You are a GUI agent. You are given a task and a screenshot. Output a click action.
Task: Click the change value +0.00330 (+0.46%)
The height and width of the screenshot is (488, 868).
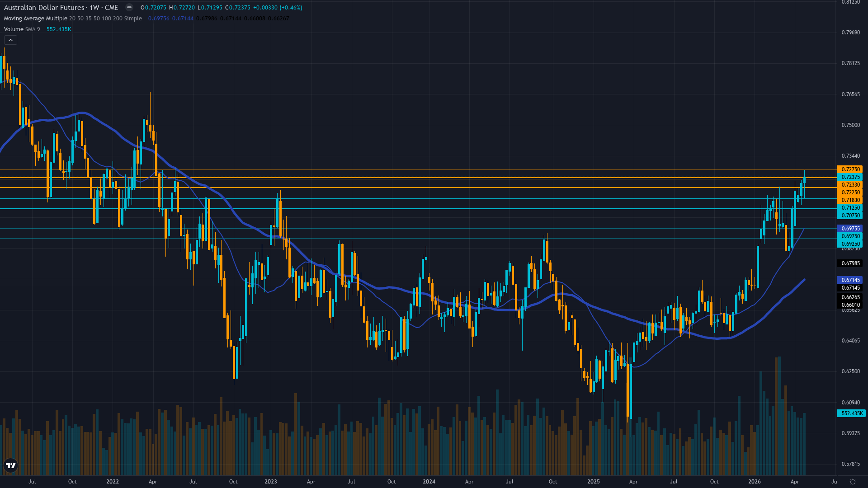pyautogui.click(x=278, y=8)
